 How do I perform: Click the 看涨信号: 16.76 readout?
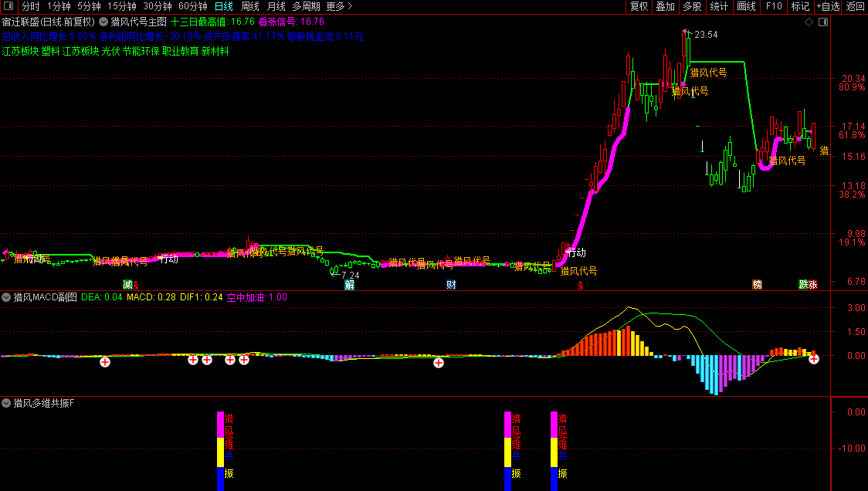(x=291, y=22)
